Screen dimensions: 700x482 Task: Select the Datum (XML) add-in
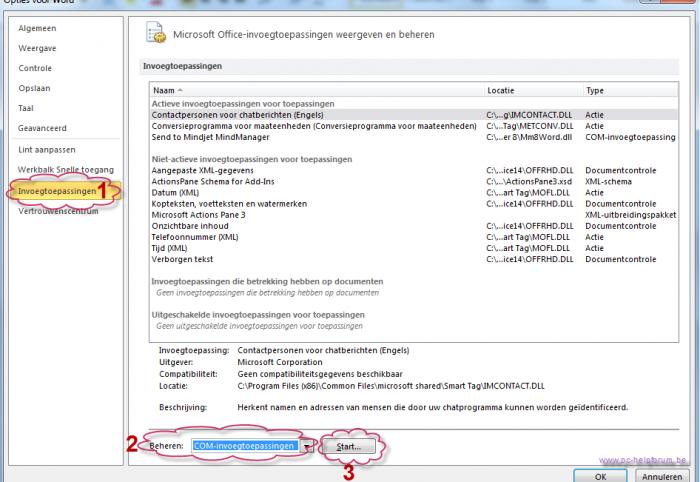[x=414, y=193]
